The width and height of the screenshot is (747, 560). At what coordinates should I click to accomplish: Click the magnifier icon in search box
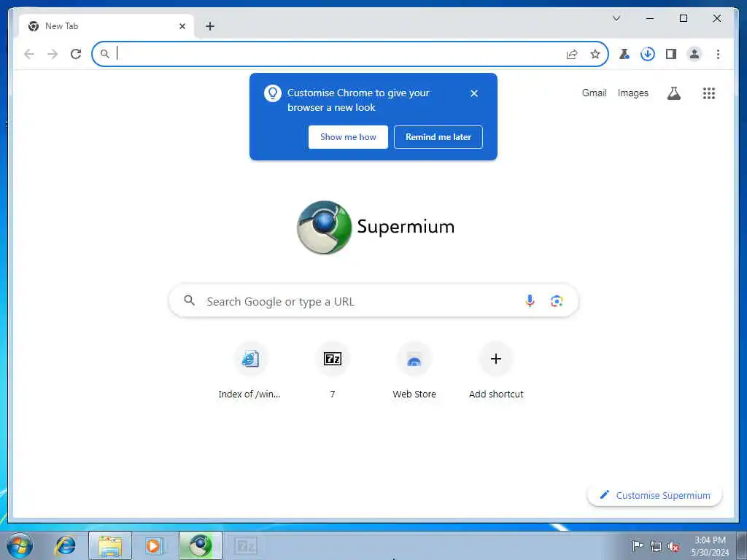(189, 300)
